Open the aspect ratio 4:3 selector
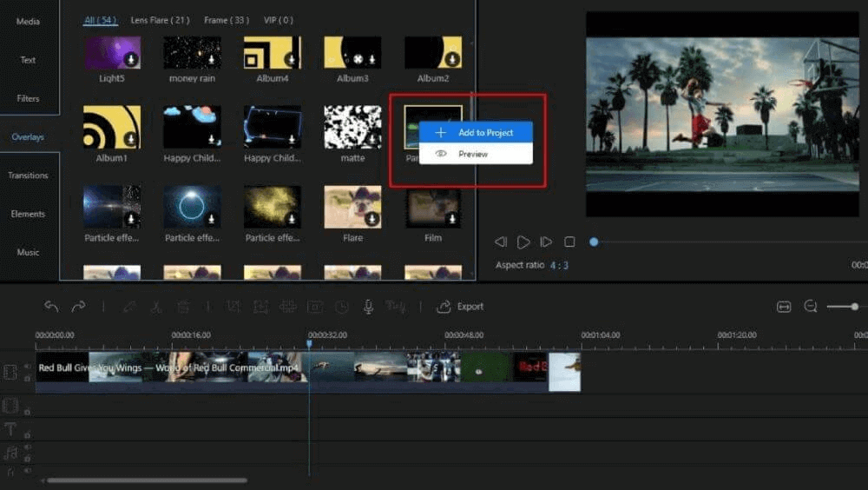Image resolution: width=868 pixels, height=490 pixels. [559, 265]
